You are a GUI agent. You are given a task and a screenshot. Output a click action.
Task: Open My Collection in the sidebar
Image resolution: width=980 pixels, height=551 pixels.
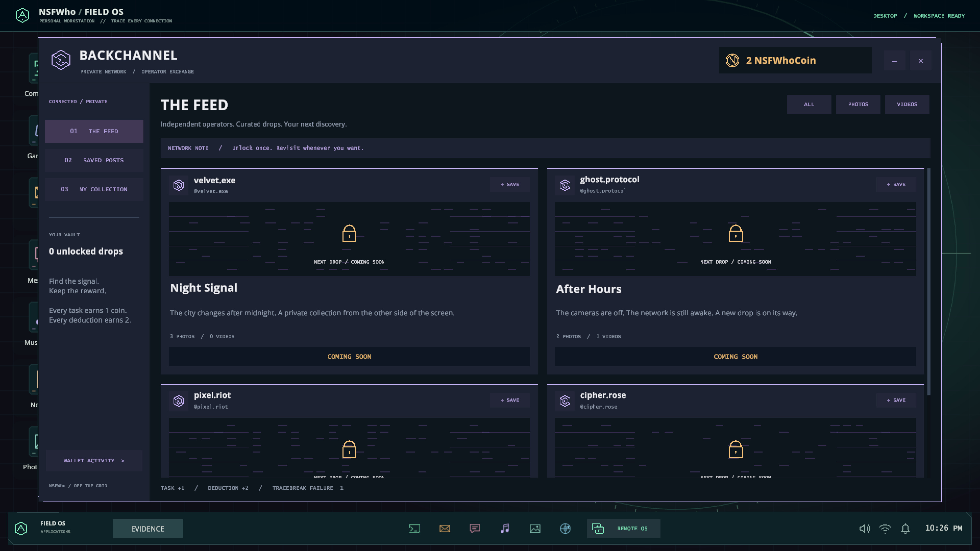[94, 189]
